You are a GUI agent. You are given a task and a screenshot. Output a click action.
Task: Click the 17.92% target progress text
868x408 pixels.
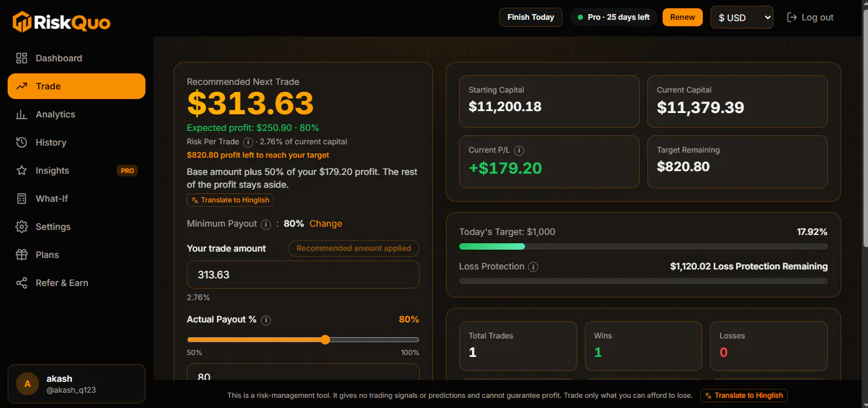pyautogui.click(x=813, y=232)
